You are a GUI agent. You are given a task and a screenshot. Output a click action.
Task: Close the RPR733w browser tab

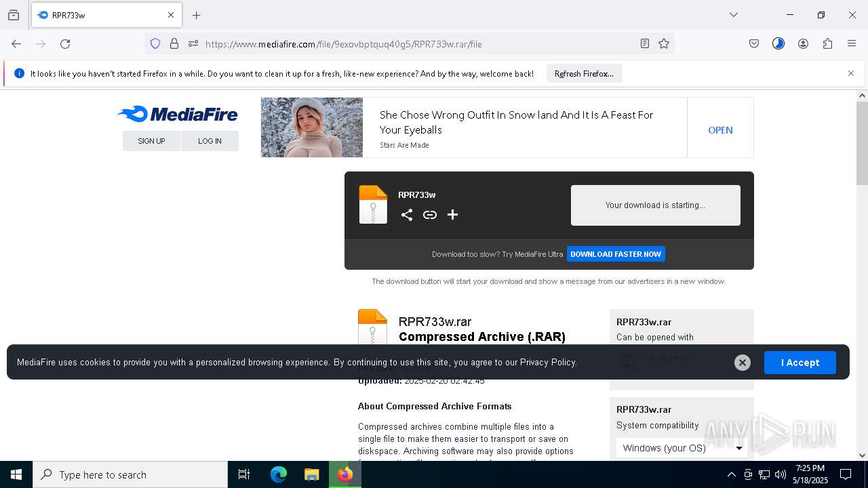pyautogui.click(x=171, y=15)
